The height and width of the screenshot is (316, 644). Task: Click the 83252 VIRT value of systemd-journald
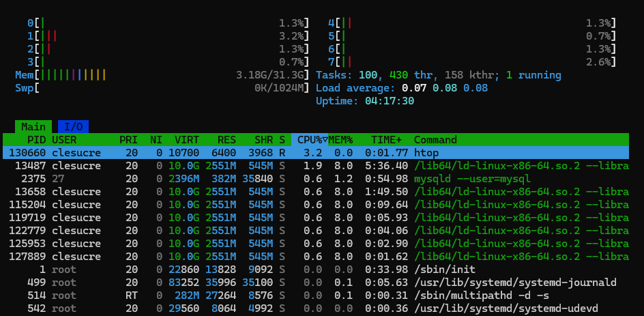tap(184, 283)
